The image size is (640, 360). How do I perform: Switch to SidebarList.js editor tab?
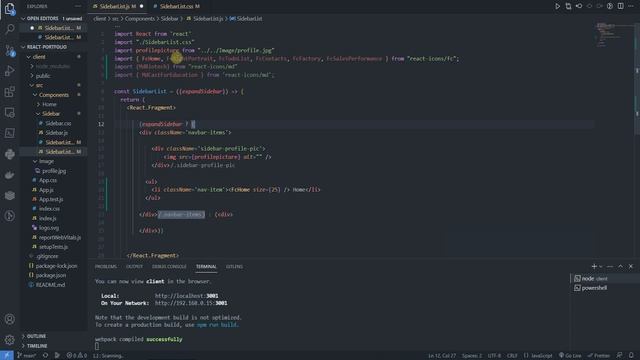coord(118,6)
